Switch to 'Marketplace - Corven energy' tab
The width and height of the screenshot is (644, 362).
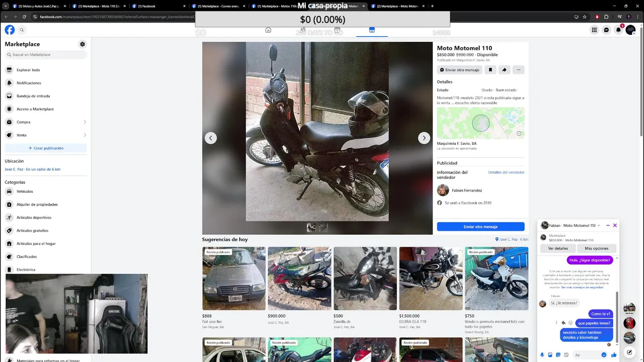click(218, 6)
